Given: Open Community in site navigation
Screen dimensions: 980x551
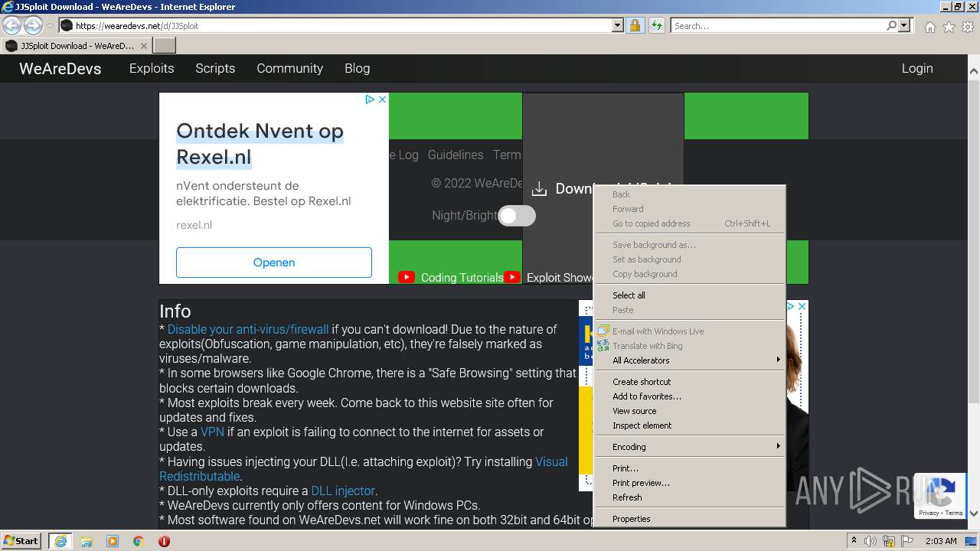Looking at the screenshot, I should pyautogui.click(x=289, y=68).
